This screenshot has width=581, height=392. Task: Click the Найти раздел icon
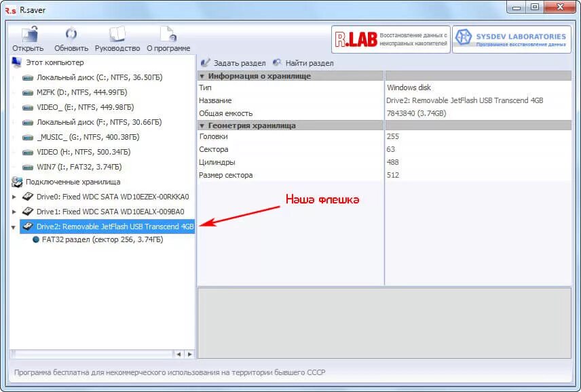click(277, 62)
